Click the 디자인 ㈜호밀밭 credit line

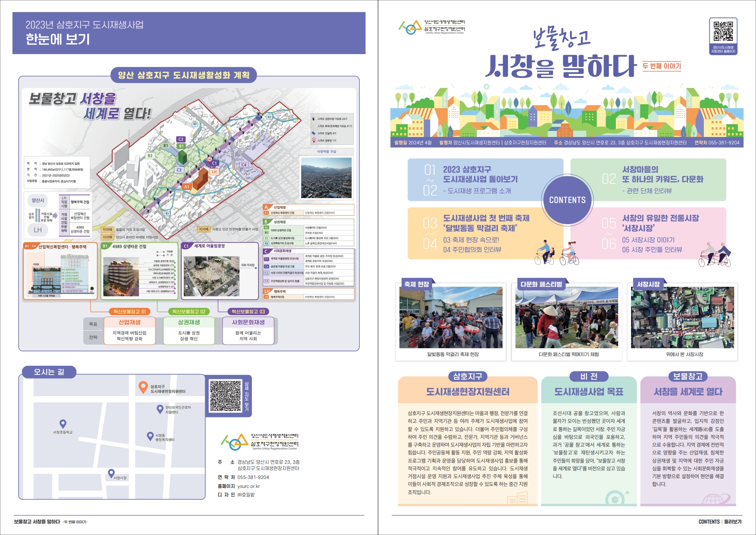pos(236,495)
